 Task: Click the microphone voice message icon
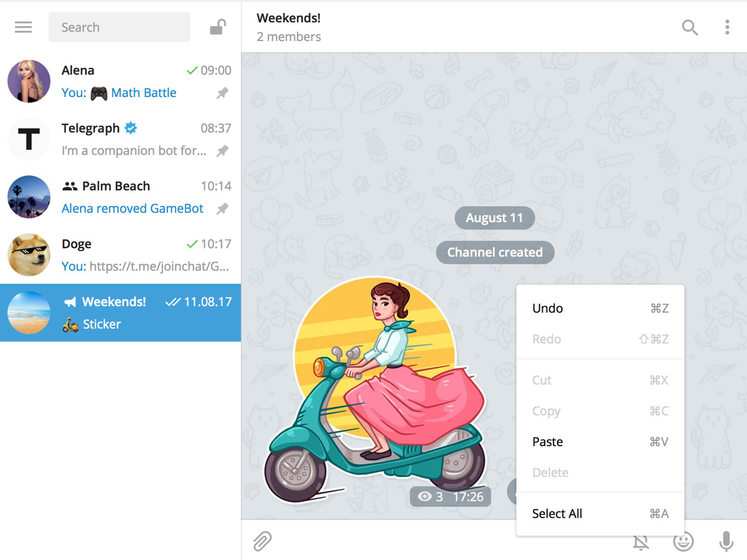point(726,541)
